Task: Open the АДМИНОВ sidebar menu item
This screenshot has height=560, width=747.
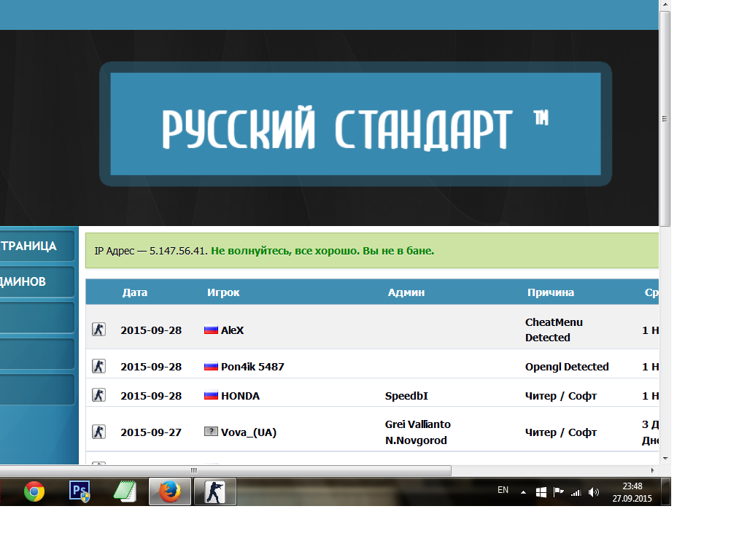Action: [x=37, y=281]
